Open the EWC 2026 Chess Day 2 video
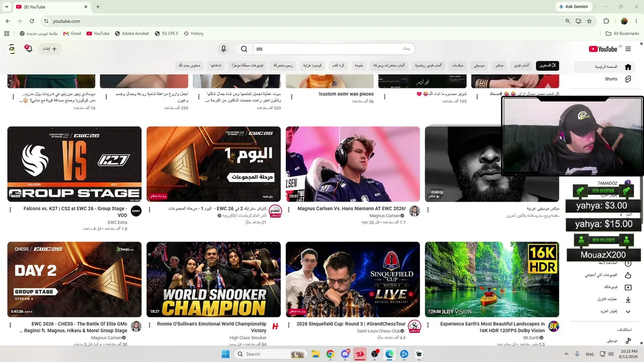The image size is (644, 362). [x=74, y=280]
